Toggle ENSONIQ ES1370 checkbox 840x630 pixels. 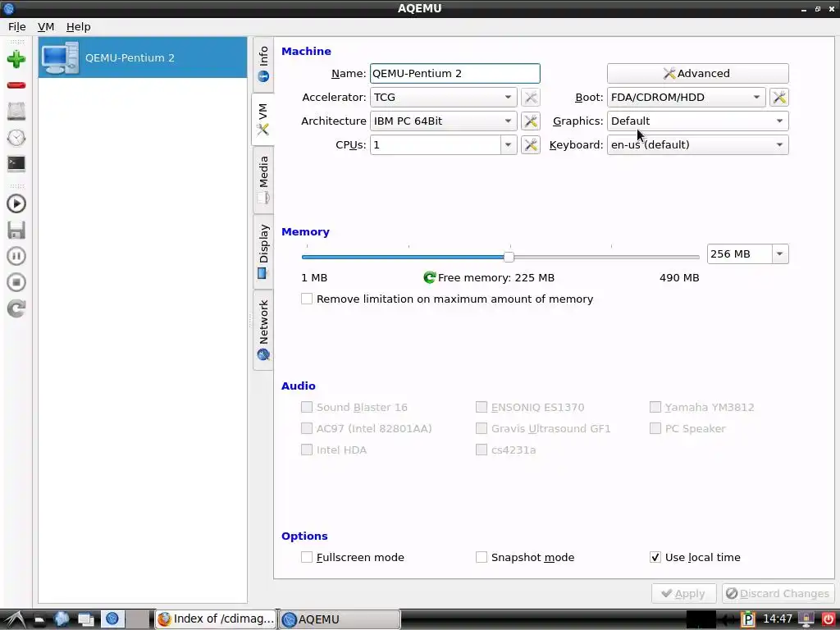click(481, 407)
